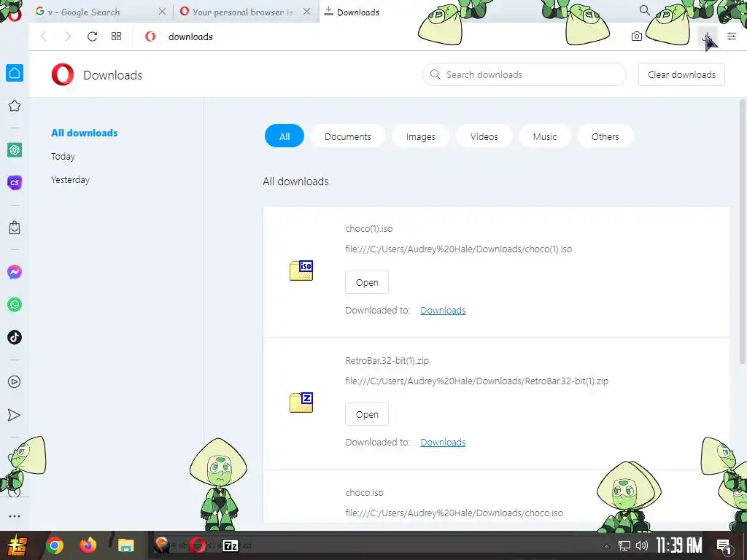Screen dimensions: 747x560
Task: Click the address bar showing 'downloads'
Action: 190,36
